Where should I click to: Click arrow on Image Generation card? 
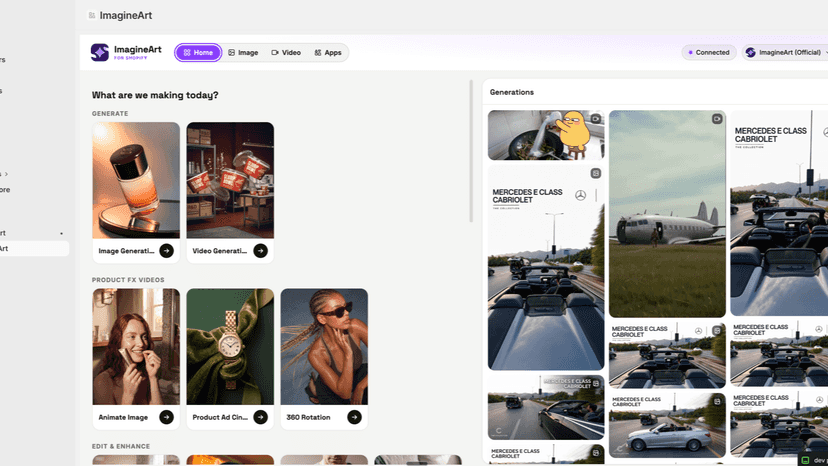point(166,250)
